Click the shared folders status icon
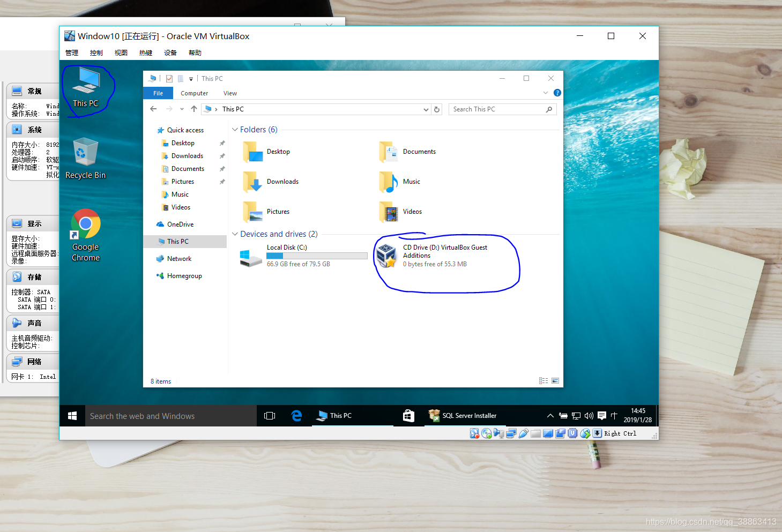The image size is (782, 532). (536, 433)
